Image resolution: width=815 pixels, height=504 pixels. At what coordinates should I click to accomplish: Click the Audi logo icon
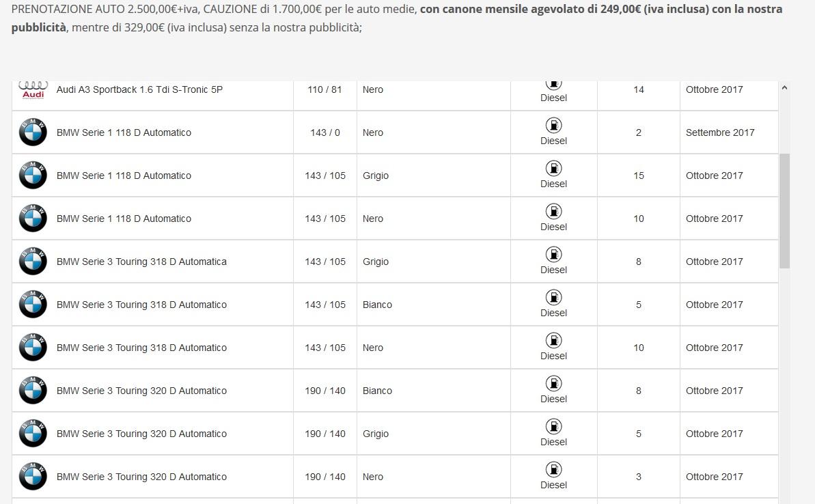(x=33, y=90)
